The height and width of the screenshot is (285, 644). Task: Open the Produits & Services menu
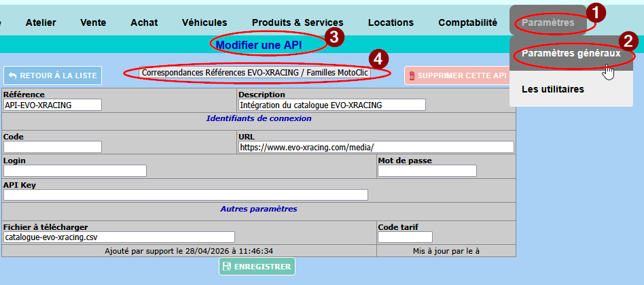(298, 22)
